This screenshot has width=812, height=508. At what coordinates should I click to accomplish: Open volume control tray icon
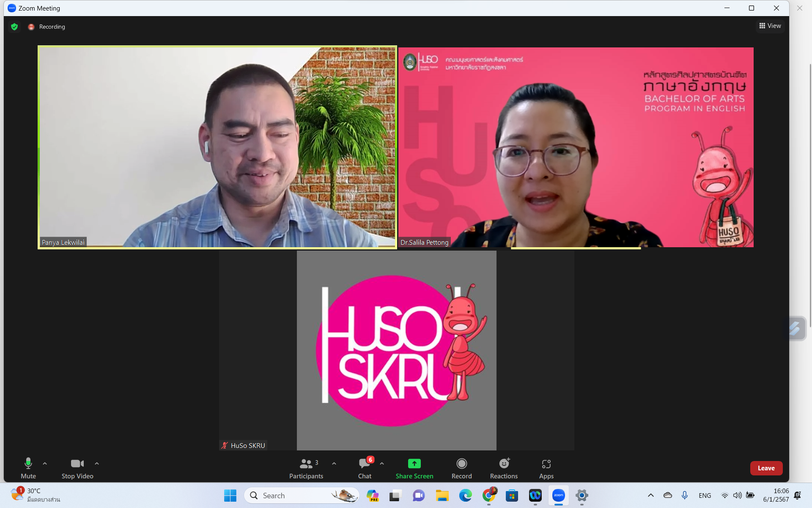tap(738, 495)
